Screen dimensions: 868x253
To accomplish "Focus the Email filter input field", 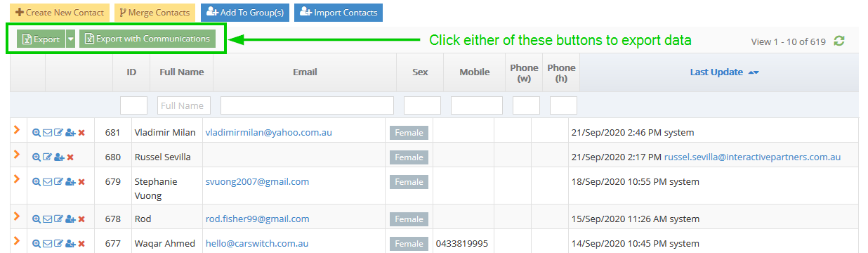I will click(x=307, y=105).
